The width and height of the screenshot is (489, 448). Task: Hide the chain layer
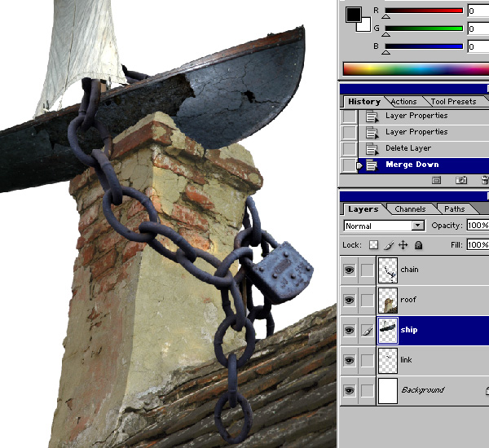click(x=349, y=270)
